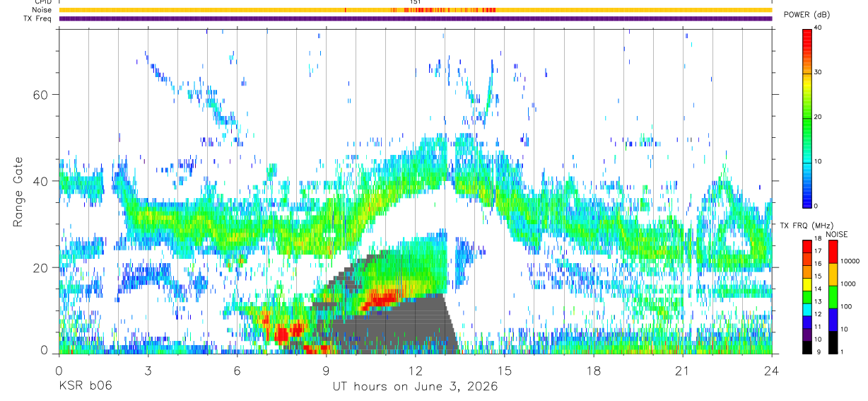Click the 'NOISE' legend title
868x401 pixels.
(836, 234)
